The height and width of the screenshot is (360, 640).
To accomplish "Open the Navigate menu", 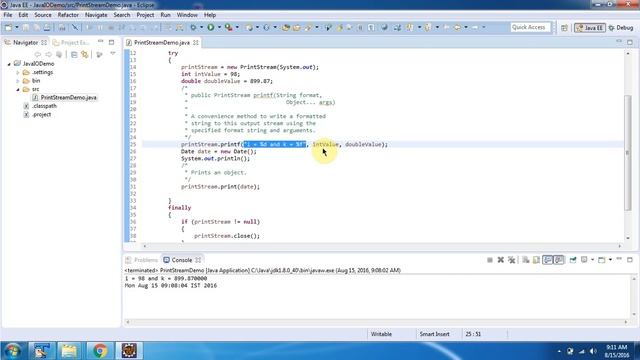I will tap(96, 15).
